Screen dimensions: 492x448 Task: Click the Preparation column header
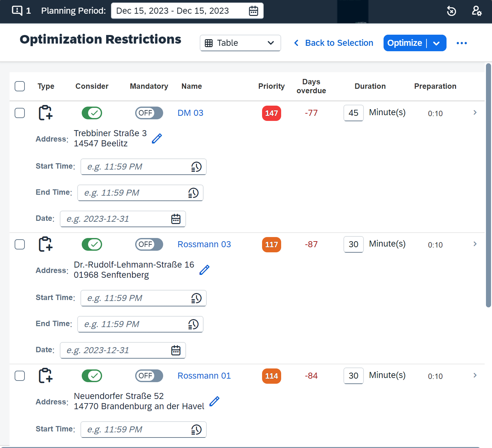tap(435, 86)
